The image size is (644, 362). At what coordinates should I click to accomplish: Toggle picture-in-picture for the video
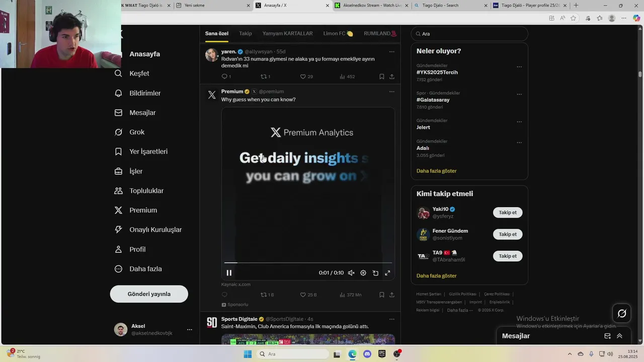coord(375,273)
